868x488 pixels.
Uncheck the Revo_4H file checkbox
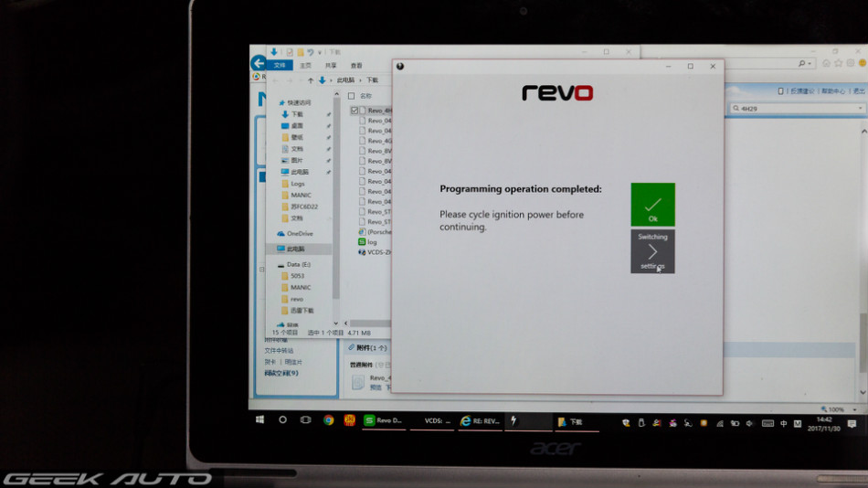tap(355, 111)
